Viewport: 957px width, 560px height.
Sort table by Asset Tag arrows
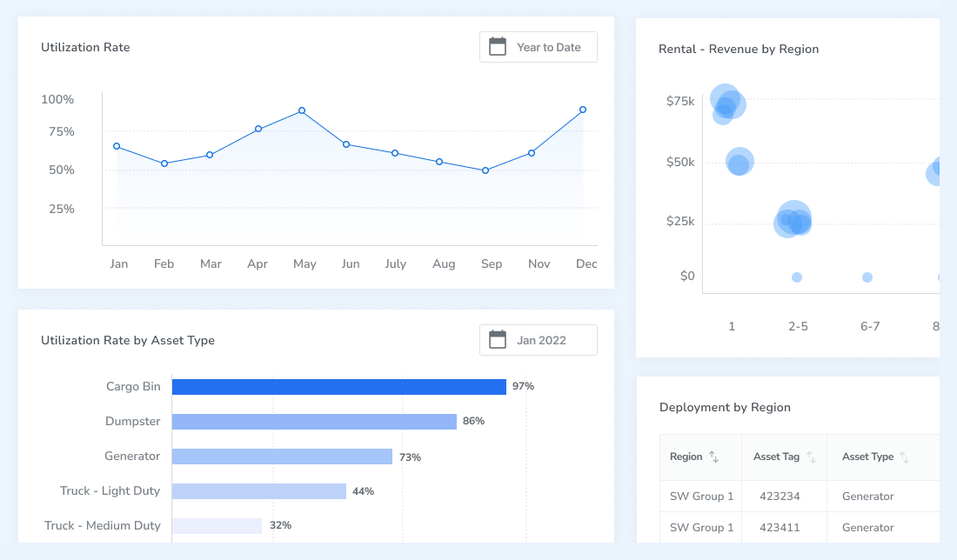pos(811,457)
